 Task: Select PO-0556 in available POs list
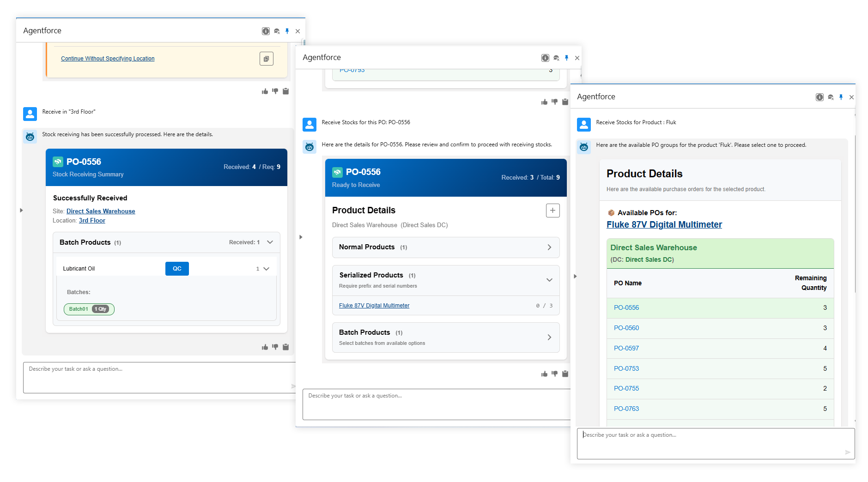click(626, 308)
